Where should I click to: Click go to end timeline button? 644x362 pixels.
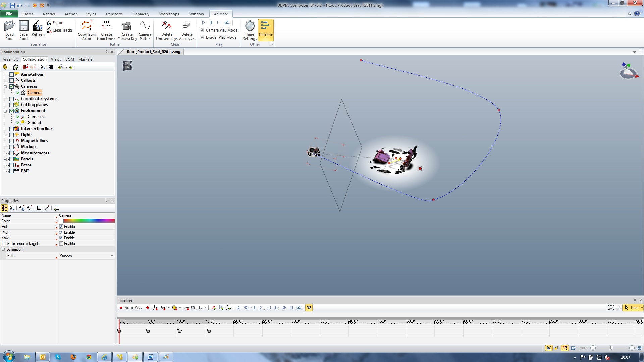coord(291,308)
